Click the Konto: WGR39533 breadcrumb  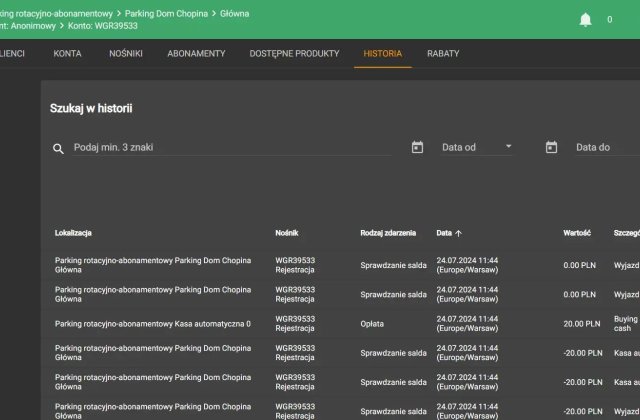point(102,26)
